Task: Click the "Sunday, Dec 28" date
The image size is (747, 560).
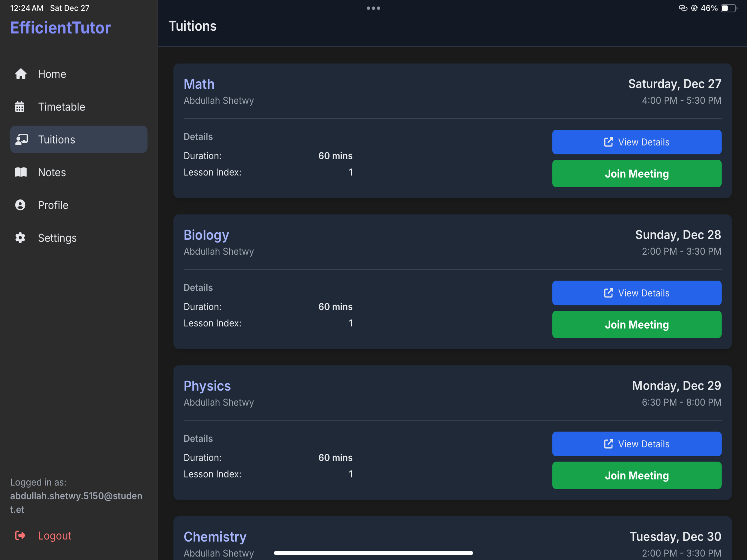Action: pyautogui.click(x=678, y=235)
